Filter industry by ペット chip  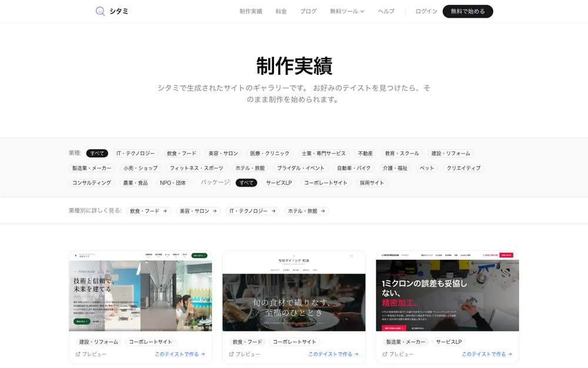click(427, 168)
